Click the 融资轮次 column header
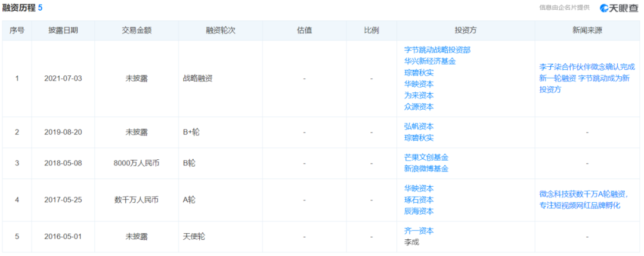 (221, 31)
